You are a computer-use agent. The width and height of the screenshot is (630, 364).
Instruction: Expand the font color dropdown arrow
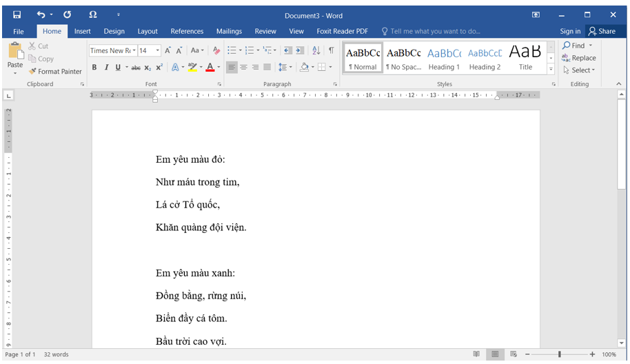coord(219,67)
